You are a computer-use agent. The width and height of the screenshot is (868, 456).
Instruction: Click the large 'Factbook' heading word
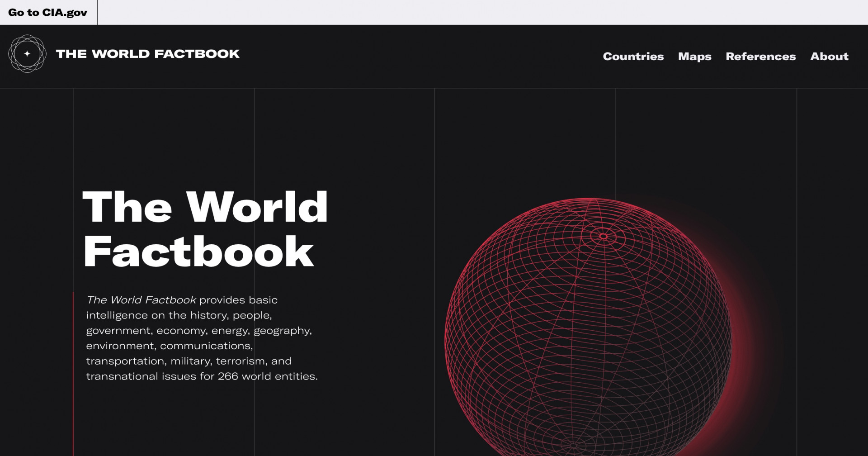[x=198, y=252]
